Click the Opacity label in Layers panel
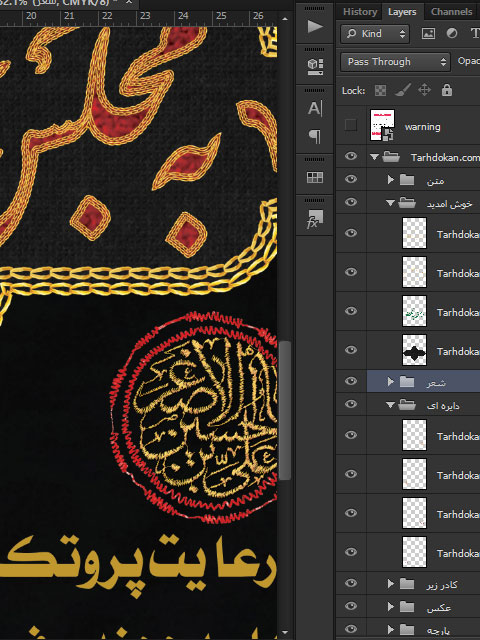480x640 pixels. coord(469,61)
